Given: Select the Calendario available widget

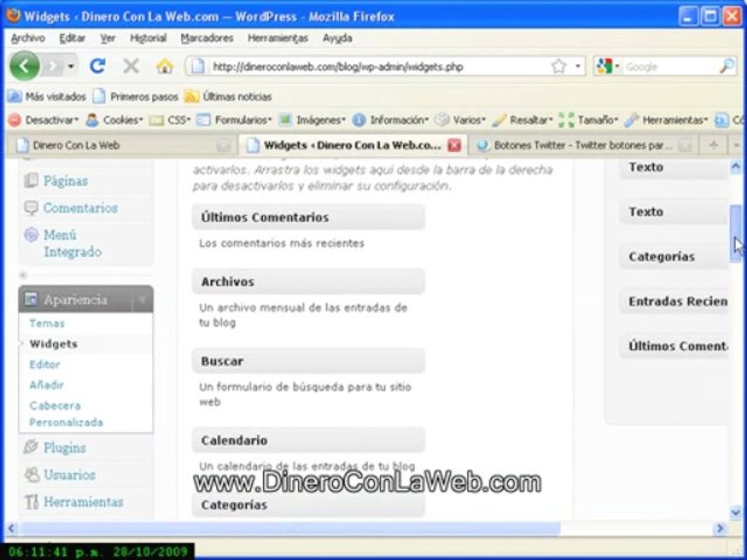Looking at the screenshot, I should point(308,440).
